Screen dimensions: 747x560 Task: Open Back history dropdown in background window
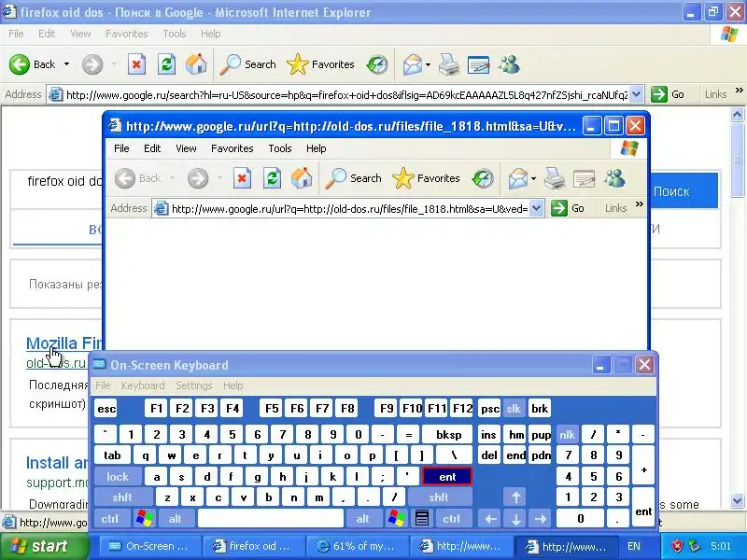[x=66, y=64]
